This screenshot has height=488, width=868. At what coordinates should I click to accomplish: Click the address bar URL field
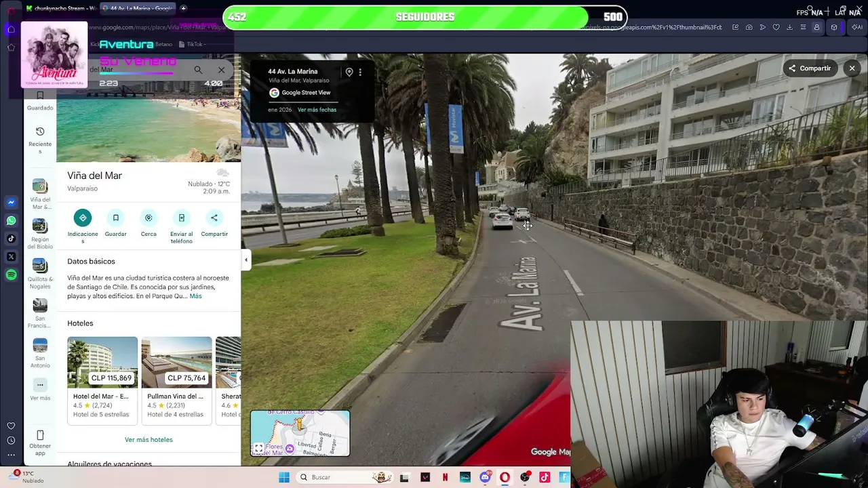(407, 27)
